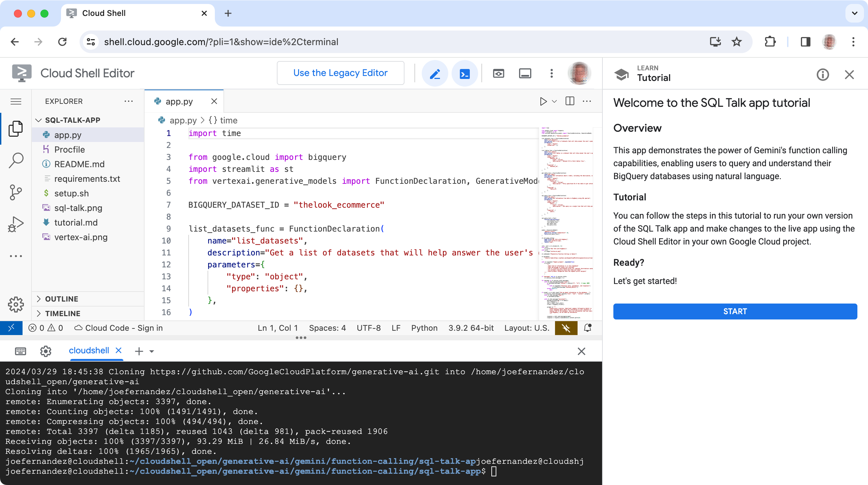Click the Terminal settings gear icon
The width and height of the screenshot is (868, 485).
pos(46,351)
